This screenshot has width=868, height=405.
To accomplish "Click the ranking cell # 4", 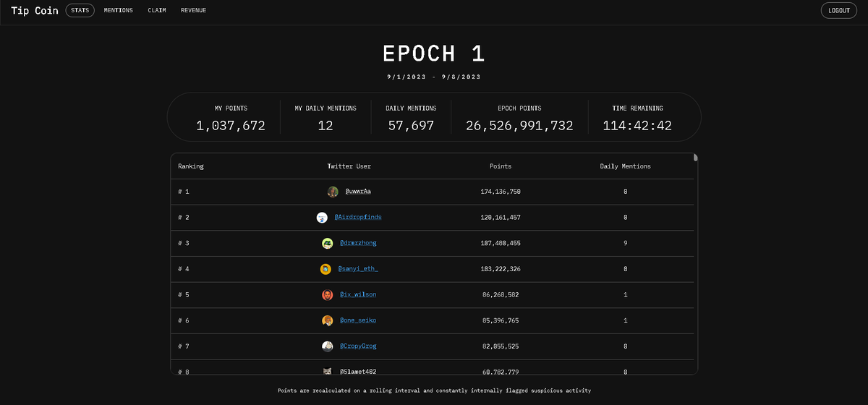I will click(x=184, y=269).
